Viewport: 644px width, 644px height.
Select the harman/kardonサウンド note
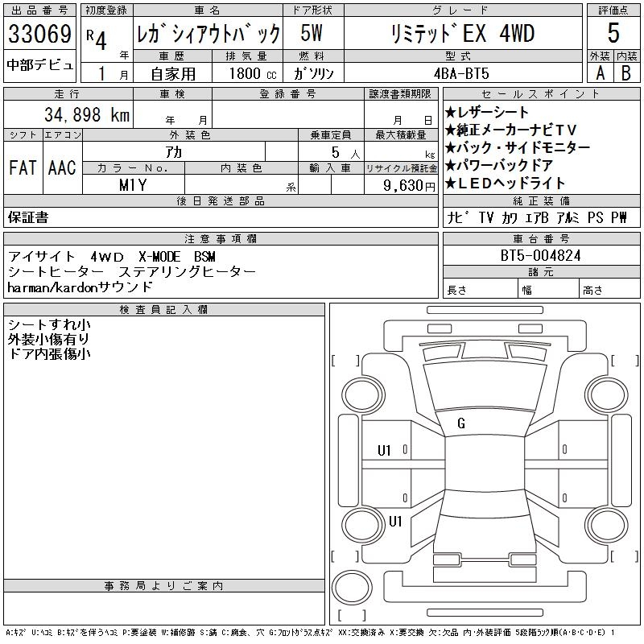pos(80,287)
